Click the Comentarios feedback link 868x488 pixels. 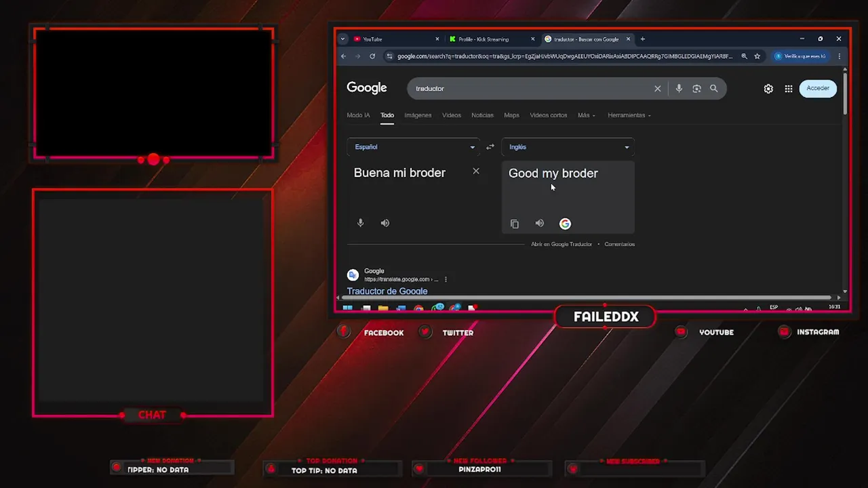click(620, 244)
